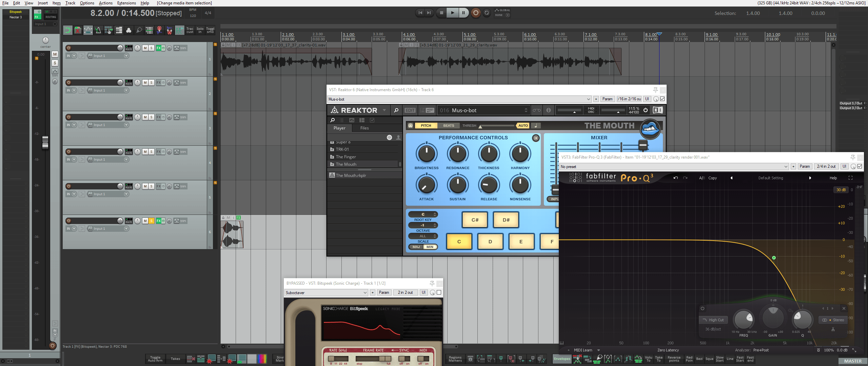Enable the bypassed Bitspeek checkbox
The height and width of the screenshot is (366, 868).
pyautogui.click(x=439, y=292)
